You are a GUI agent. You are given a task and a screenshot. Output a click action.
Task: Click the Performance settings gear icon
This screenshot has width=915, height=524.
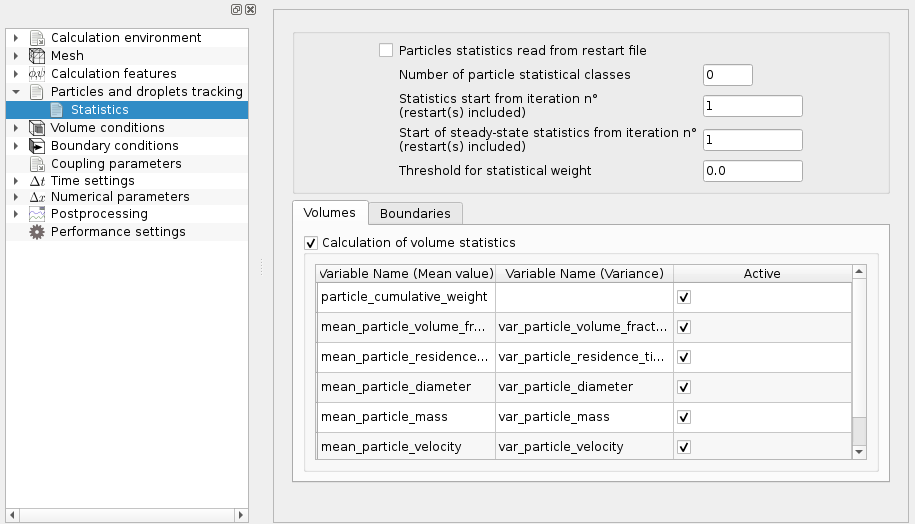coord(38,232)
